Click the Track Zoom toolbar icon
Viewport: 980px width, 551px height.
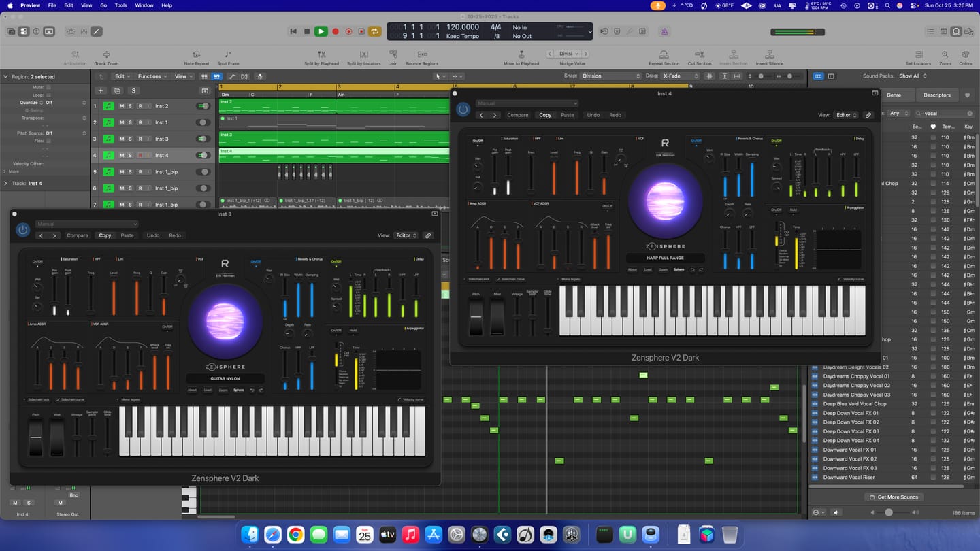[107, 58]
